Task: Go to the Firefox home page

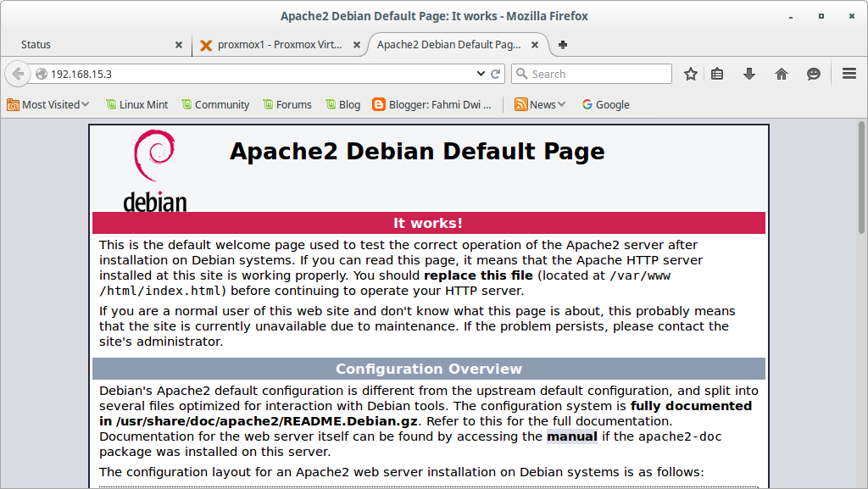Action: [x=782, y=74]
